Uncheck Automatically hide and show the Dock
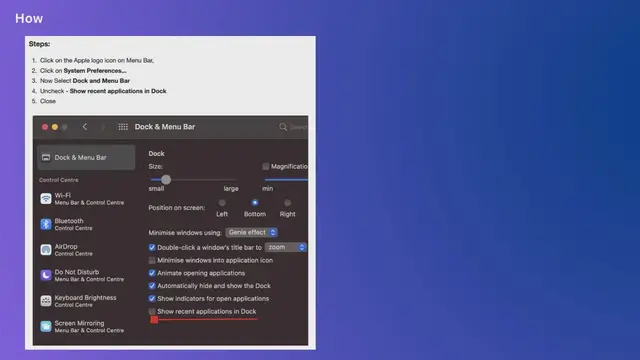Screen dimensions: 640x360 click(152, 286)
